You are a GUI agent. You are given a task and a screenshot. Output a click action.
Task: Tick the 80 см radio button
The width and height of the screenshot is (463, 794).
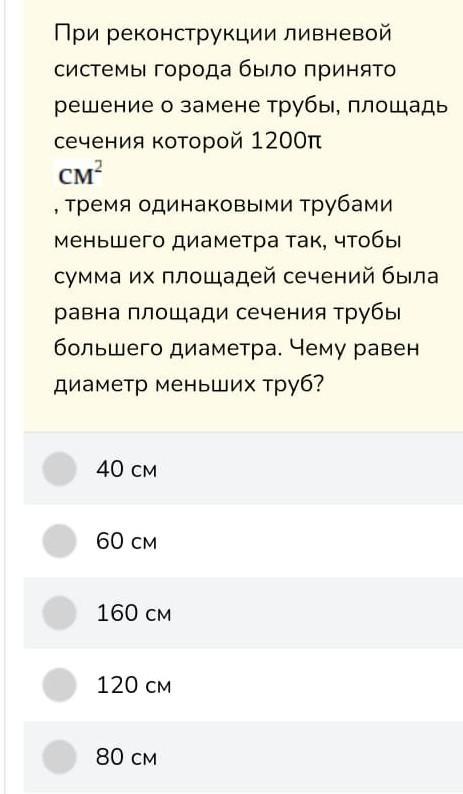coord(59,757)
